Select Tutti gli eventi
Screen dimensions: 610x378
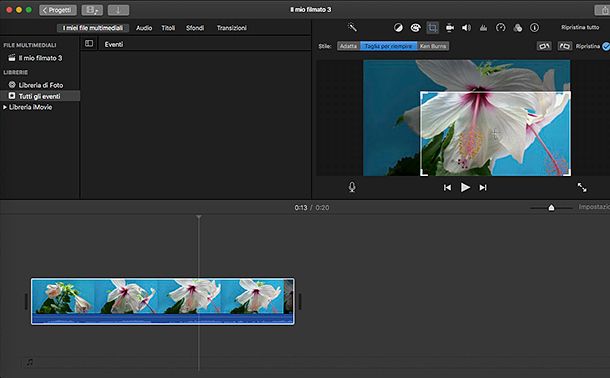coord(40,96)
